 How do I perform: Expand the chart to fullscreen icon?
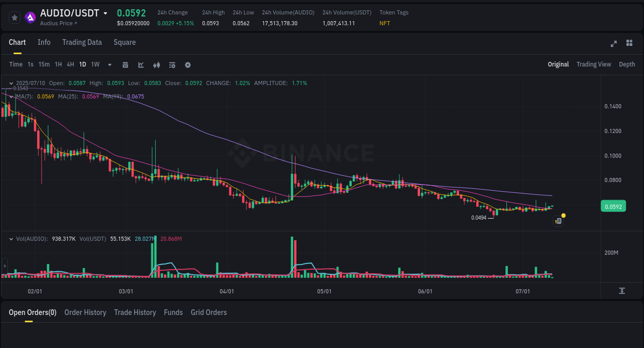click(614, 44)
